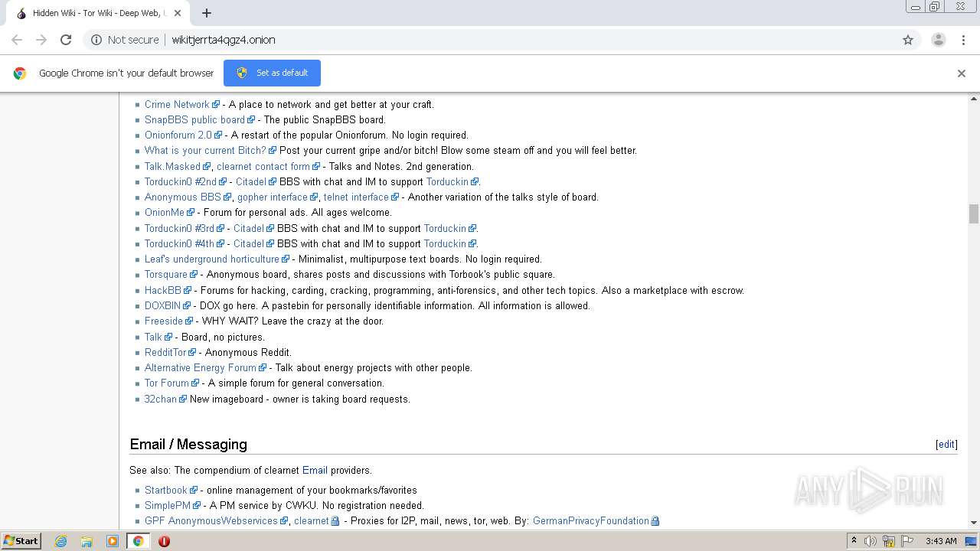Open the Torduckin0 #4th link
Viewport: 980px width, 551px height.
tap(180, 243)
